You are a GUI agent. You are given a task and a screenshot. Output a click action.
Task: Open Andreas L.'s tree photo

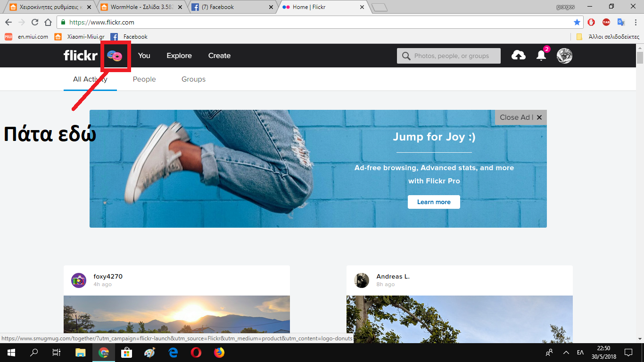[460, 319]
